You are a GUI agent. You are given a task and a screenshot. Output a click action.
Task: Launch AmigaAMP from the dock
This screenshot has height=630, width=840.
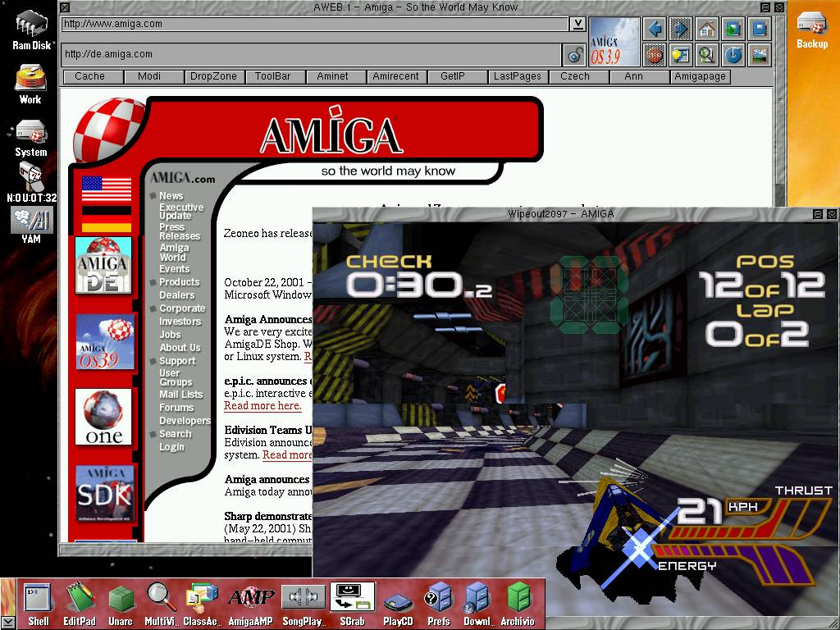coord(250,603)
